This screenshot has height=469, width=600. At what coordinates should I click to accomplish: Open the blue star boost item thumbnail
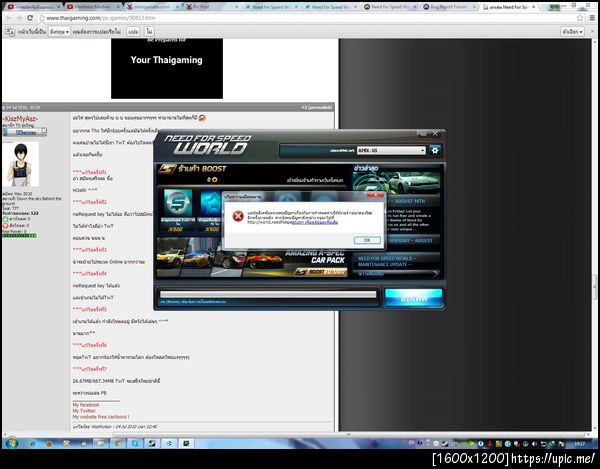210,202
